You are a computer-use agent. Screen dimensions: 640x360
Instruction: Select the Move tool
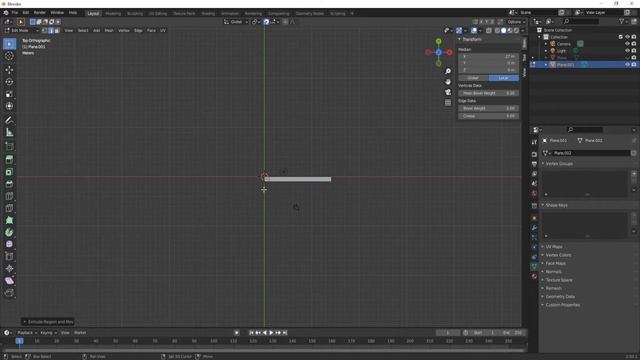tap(9, 70)
